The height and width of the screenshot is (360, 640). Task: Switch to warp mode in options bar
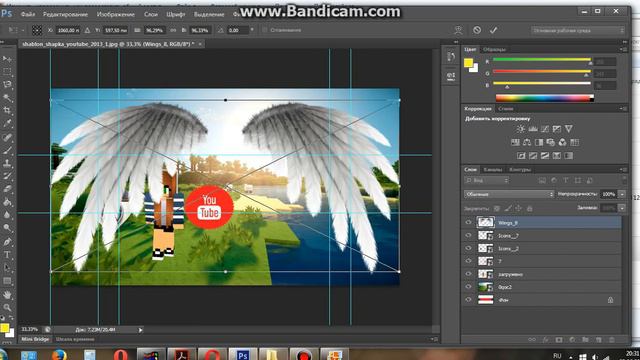click(x=458, y=30)
